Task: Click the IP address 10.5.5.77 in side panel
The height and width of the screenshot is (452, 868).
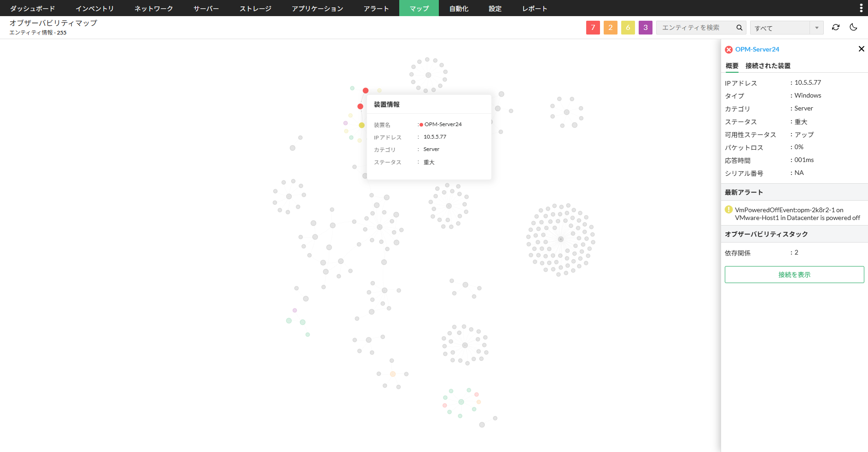Action: (x=808, y=82)
